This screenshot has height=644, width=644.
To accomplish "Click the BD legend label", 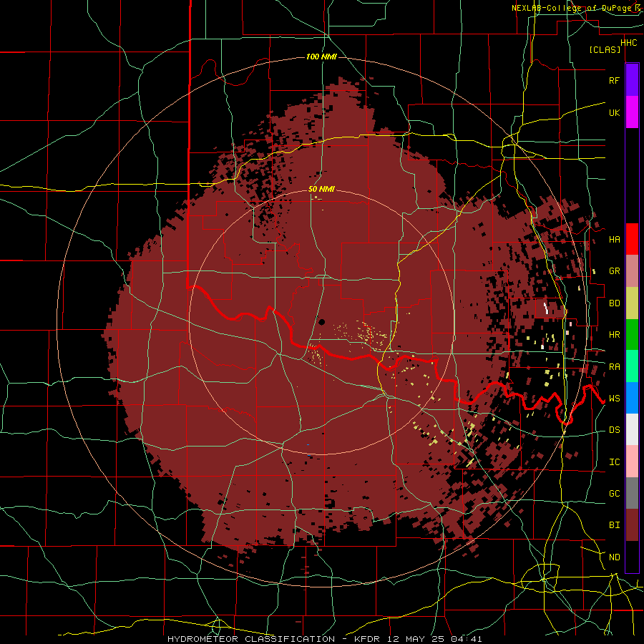I will (x=614, y=303).
